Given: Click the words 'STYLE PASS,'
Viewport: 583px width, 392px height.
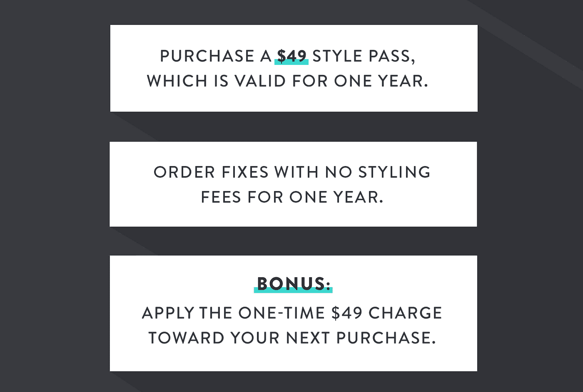Looking at the screenshot, I should [x=364, y=56].
